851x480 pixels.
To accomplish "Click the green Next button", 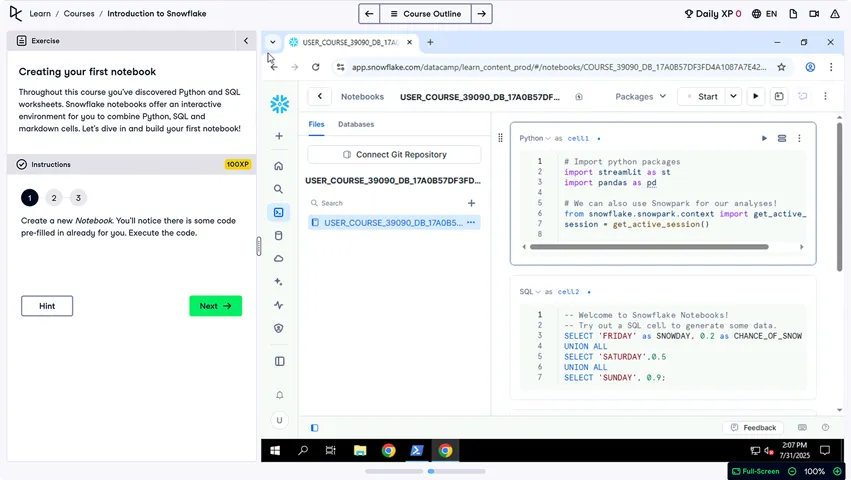I will [x=215, y=306].
